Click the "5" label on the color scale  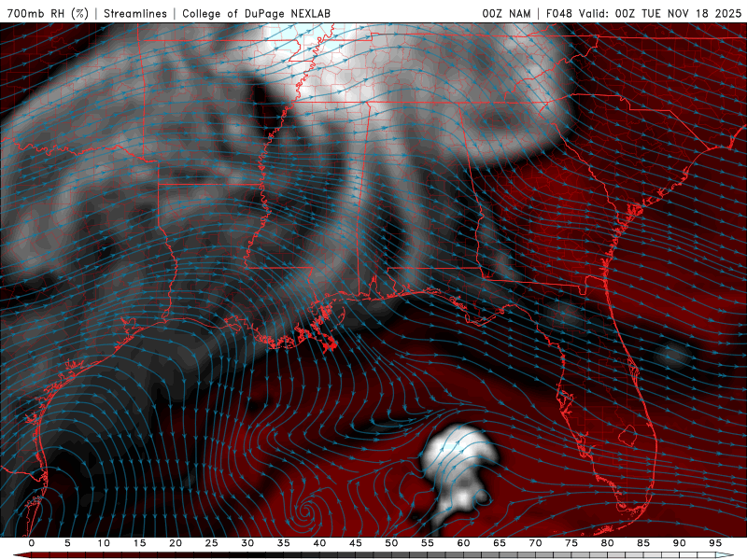[x=67, y=543]
